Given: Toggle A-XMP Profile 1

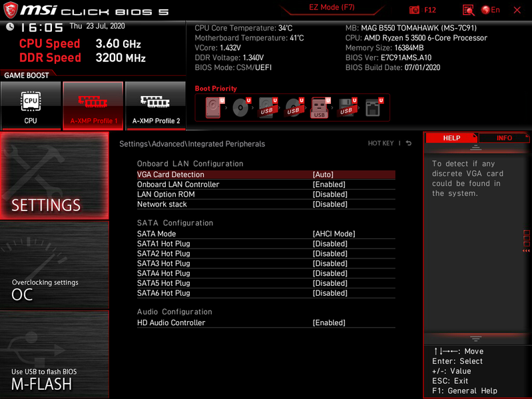Looking at the screenshot, I should tap(93, 105).
